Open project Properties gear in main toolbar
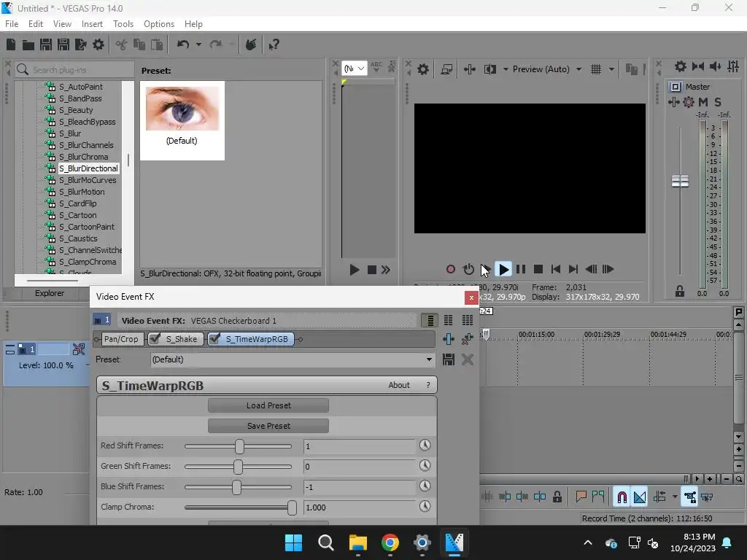747x560 pixels. 98,44
